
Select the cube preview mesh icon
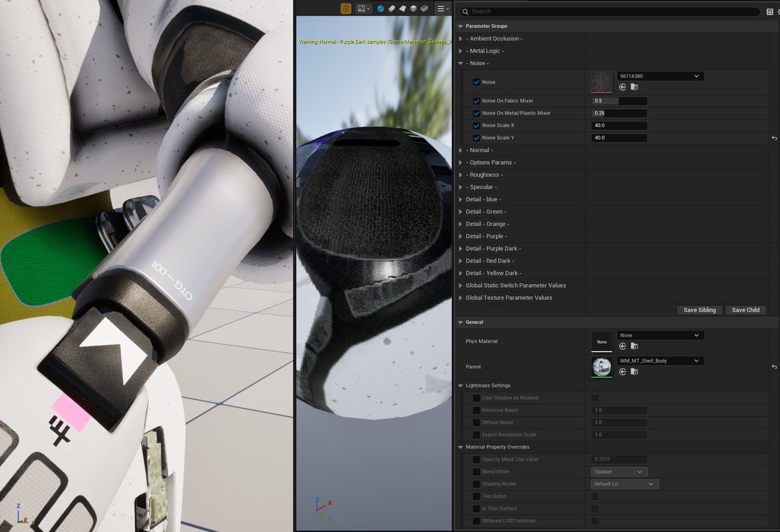(x=414, y=8)
